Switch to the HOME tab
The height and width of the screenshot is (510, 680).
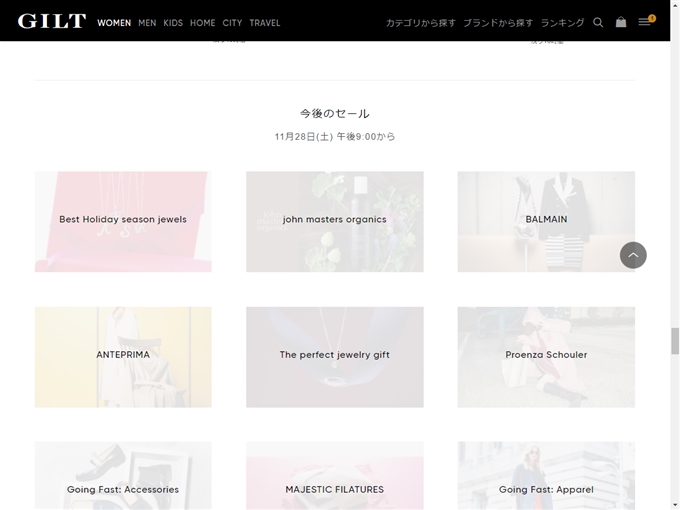coord(203,23)
